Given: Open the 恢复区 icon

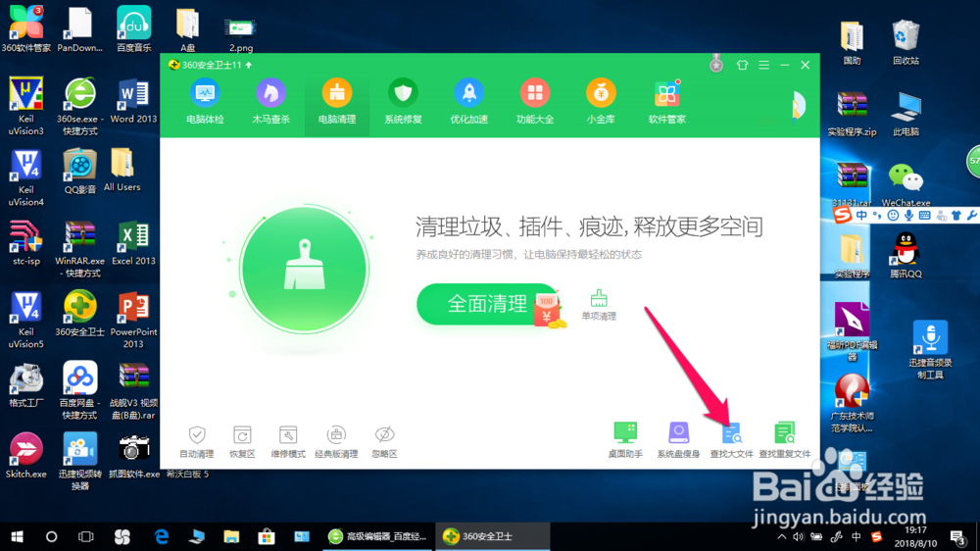Looking at the screenshot, I should (x=242, y=442).
